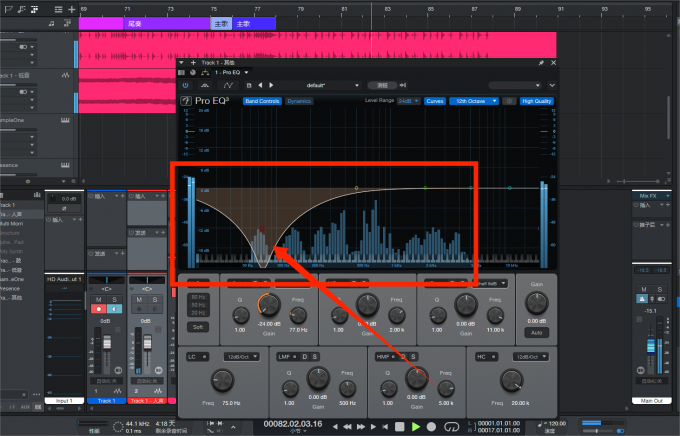Toggle the High Quality button
The image size is (680, 436).
click(536, 101)
